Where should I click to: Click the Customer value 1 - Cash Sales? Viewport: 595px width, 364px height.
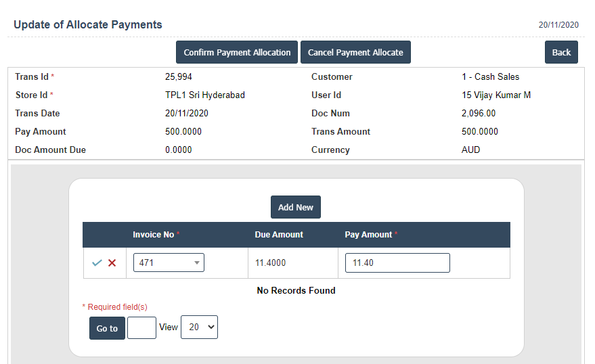pos(491,76)
